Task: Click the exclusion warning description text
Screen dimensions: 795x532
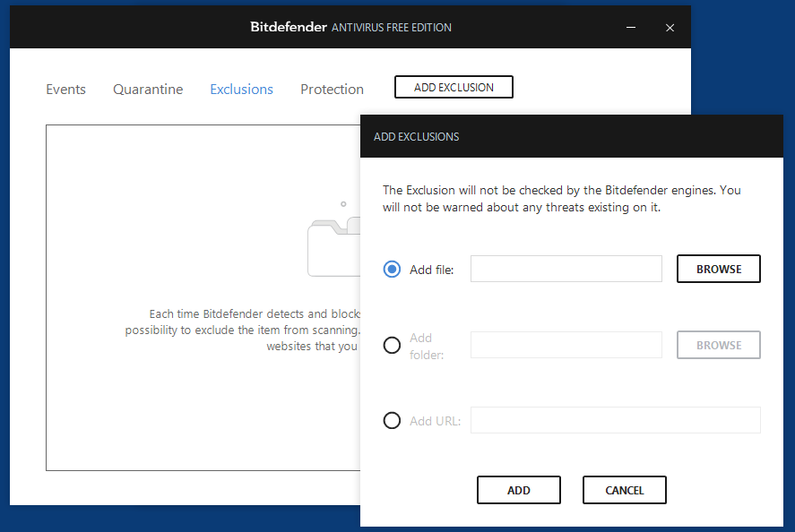Action: coord(562,199)
